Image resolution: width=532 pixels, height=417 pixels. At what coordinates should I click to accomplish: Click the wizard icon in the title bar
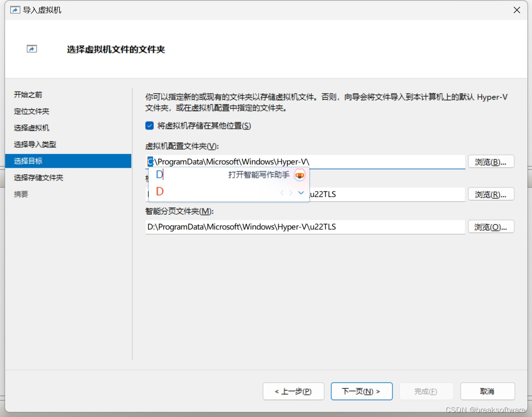[15, 10]
